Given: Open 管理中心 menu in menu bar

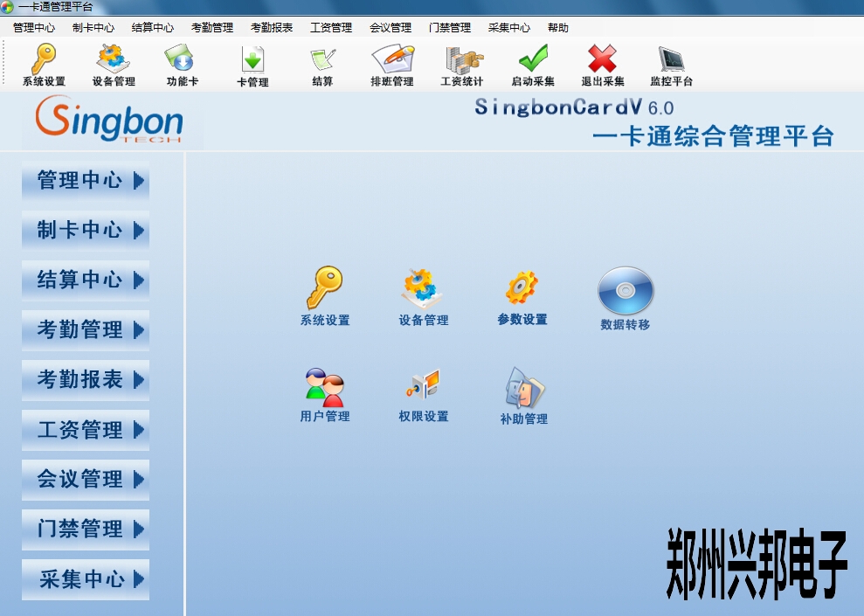Looking at the screenshot, I should pos(34,28).
